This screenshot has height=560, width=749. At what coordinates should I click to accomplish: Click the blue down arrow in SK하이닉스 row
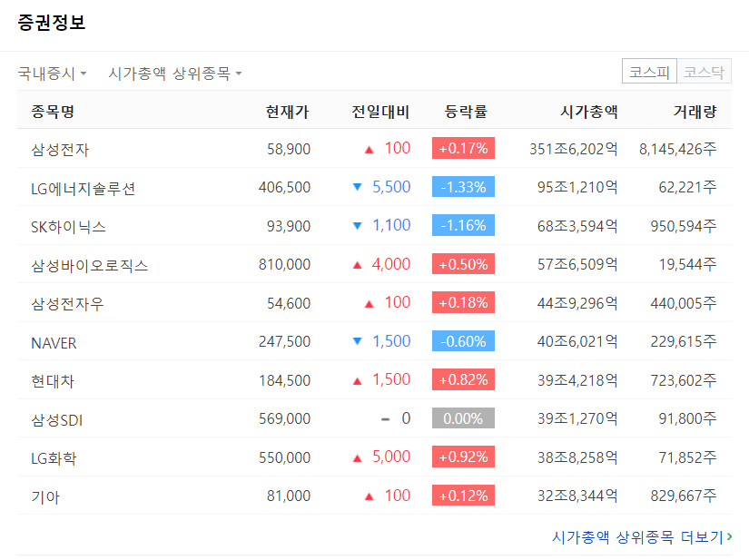357,225
